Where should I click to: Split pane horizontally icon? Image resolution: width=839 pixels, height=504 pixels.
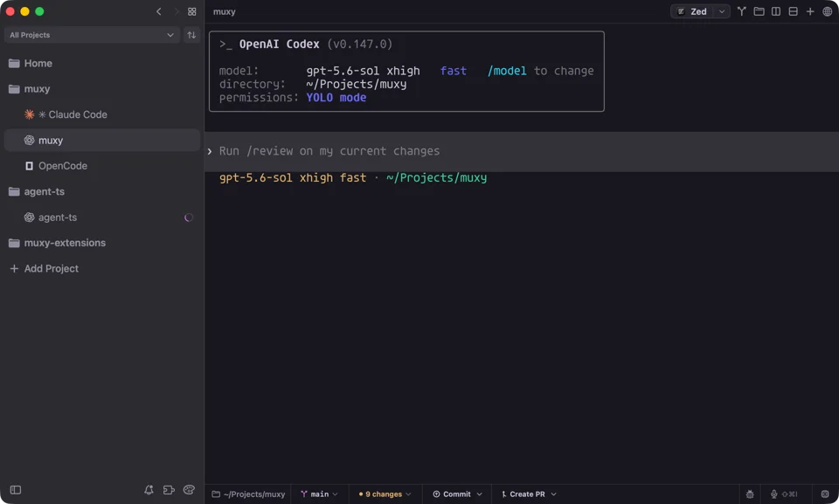793,11
